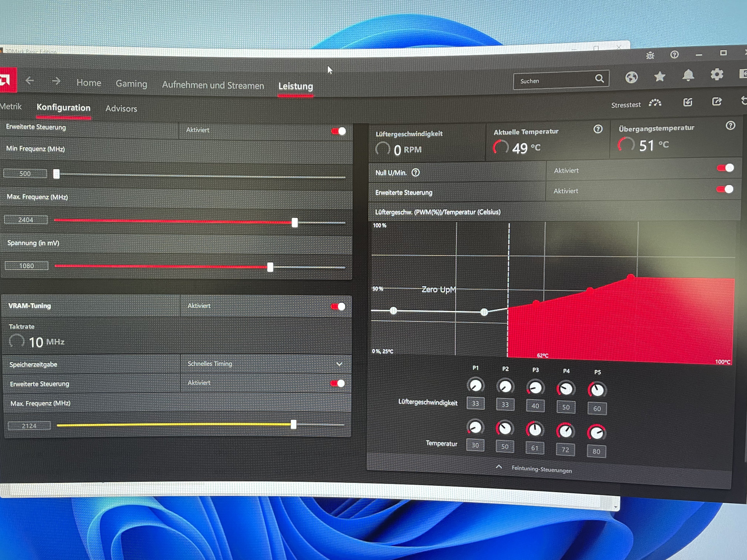Click the bug report icon
Viewport: 747px width, 560px height.
(650, 55)
